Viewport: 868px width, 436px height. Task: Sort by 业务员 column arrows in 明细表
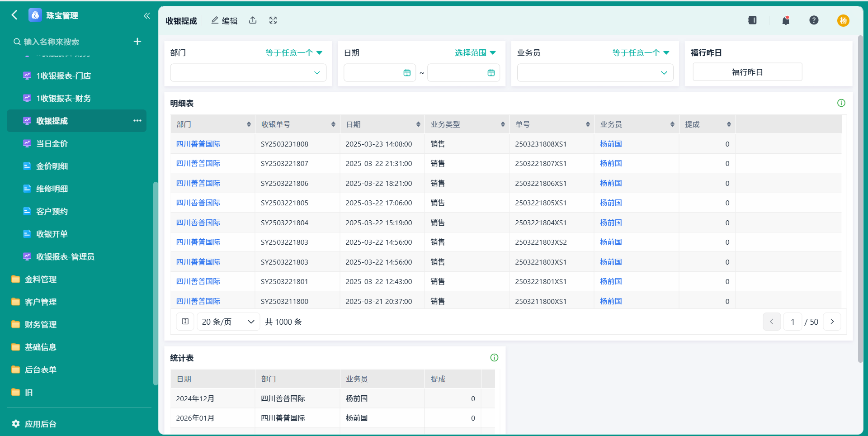point(672,124)
